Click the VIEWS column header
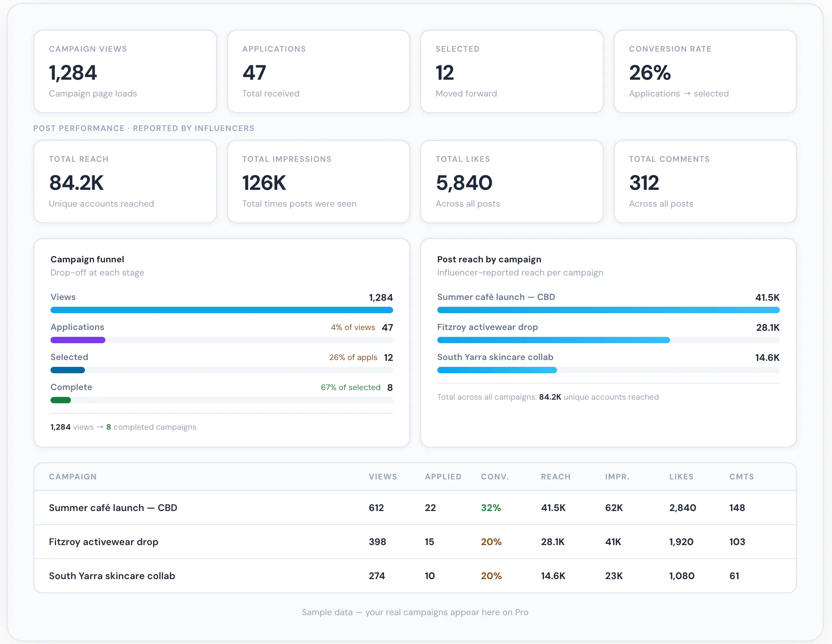The height and width of the screenshot is (644, 832). (383, 477)
